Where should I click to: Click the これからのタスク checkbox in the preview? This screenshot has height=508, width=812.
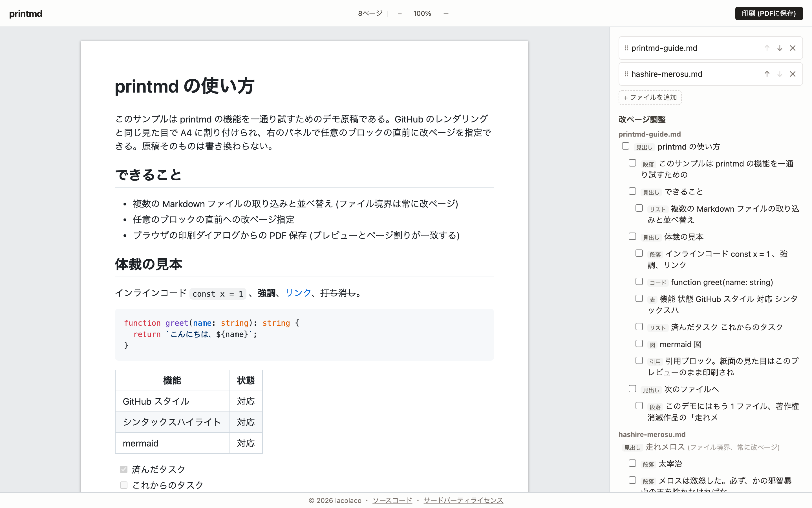[x=124, y=485]
